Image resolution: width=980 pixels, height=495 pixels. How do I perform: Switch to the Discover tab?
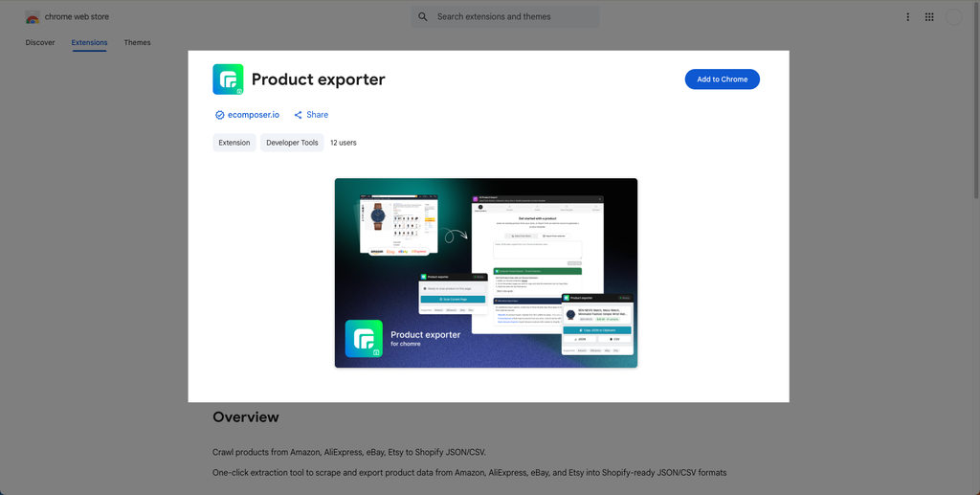pos(40,42)
